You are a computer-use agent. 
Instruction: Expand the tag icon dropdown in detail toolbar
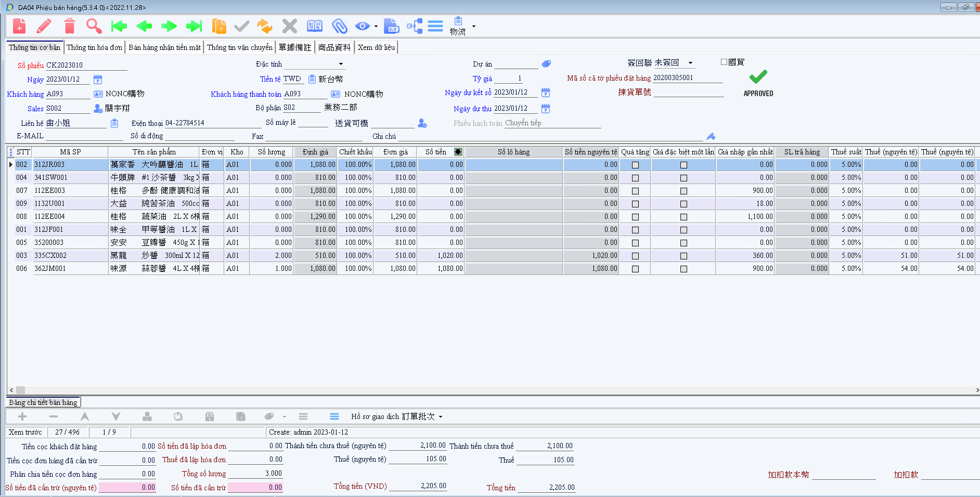pos(284,417)
